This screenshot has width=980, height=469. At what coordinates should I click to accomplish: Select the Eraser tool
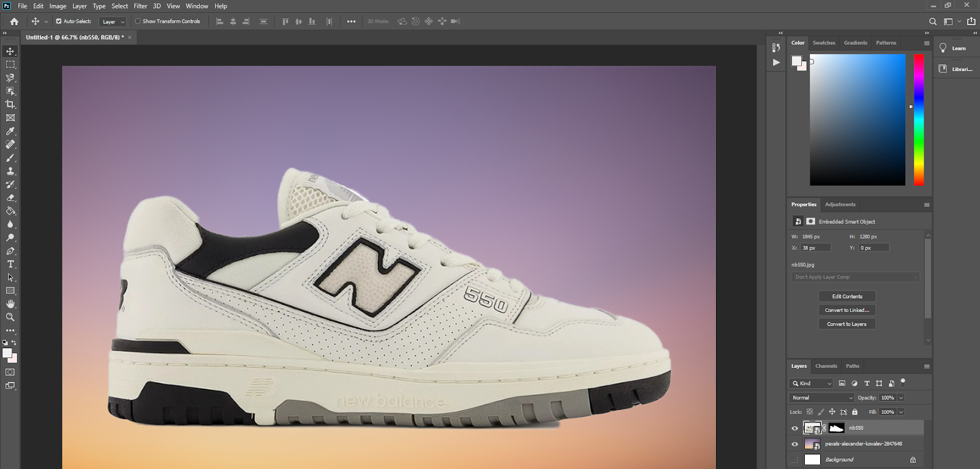(10, 197)
